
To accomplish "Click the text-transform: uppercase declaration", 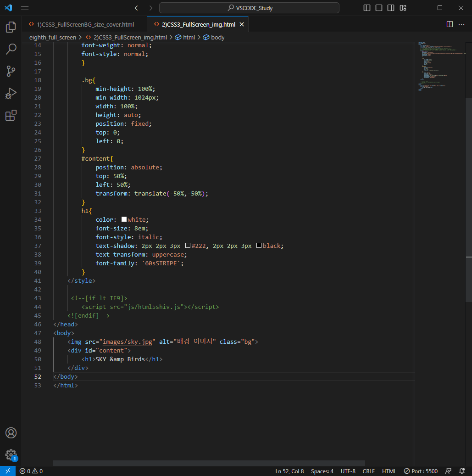I will [141, 254].
